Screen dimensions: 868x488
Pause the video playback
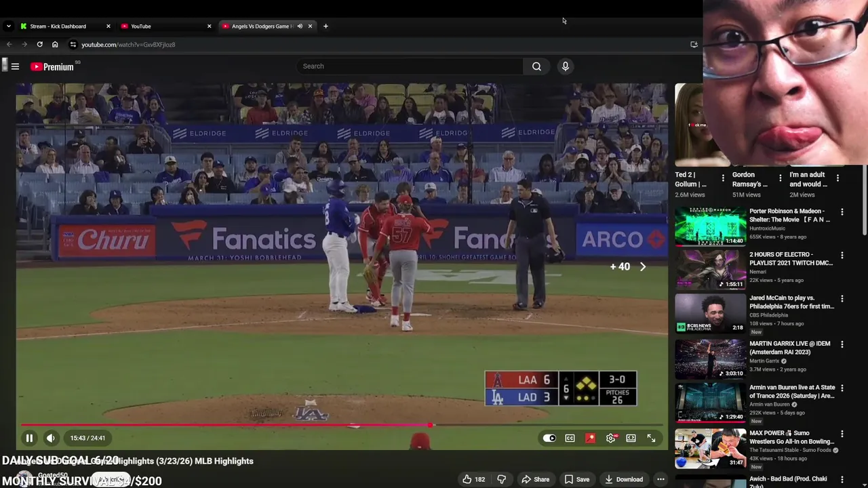tap(29, 438)
